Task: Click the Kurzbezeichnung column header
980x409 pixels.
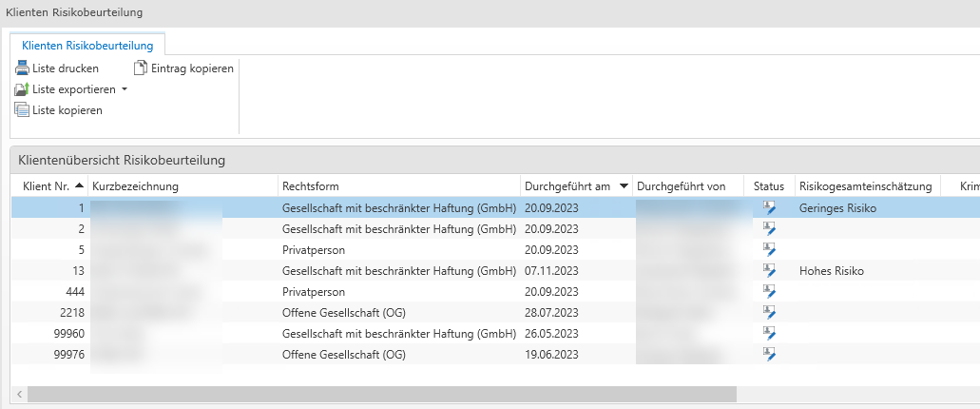Action: point(135,186)
